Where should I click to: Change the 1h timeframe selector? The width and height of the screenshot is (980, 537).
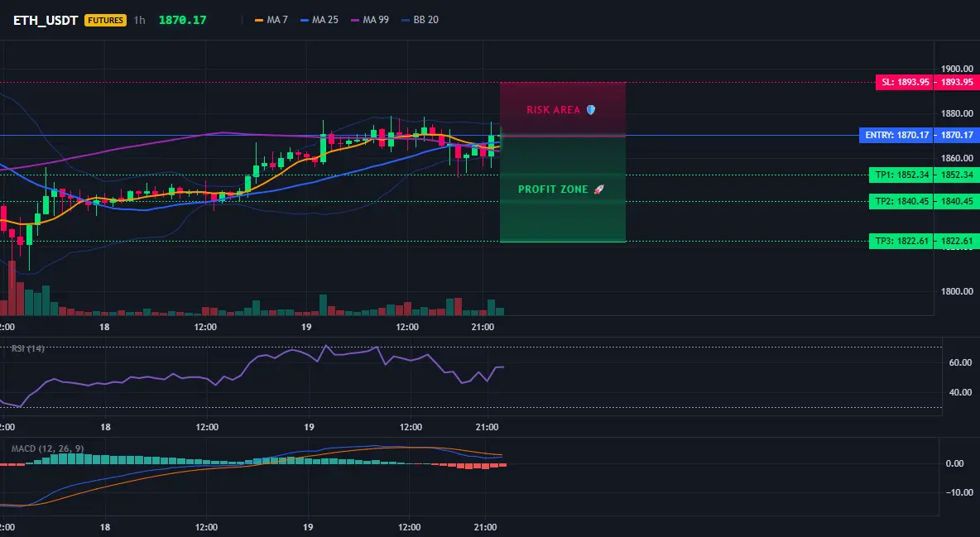[139, 20]
